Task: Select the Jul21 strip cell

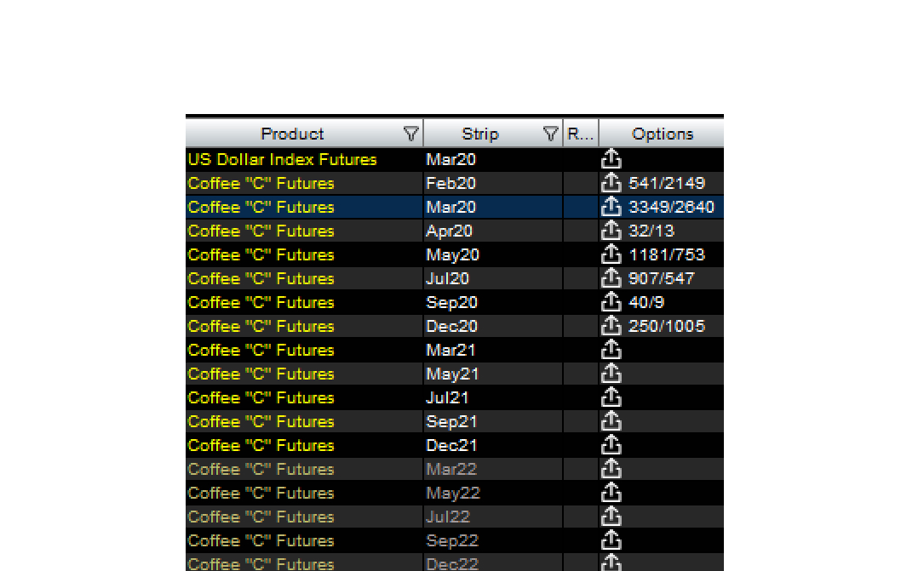Action: pyautogui.click(x=492, y=398)
